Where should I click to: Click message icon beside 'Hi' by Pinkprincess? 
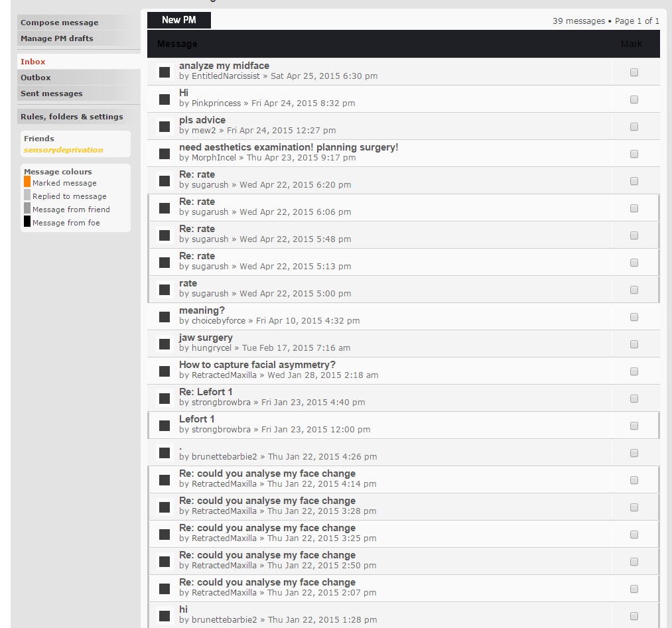pyautogui.click(x=165, y=99)
